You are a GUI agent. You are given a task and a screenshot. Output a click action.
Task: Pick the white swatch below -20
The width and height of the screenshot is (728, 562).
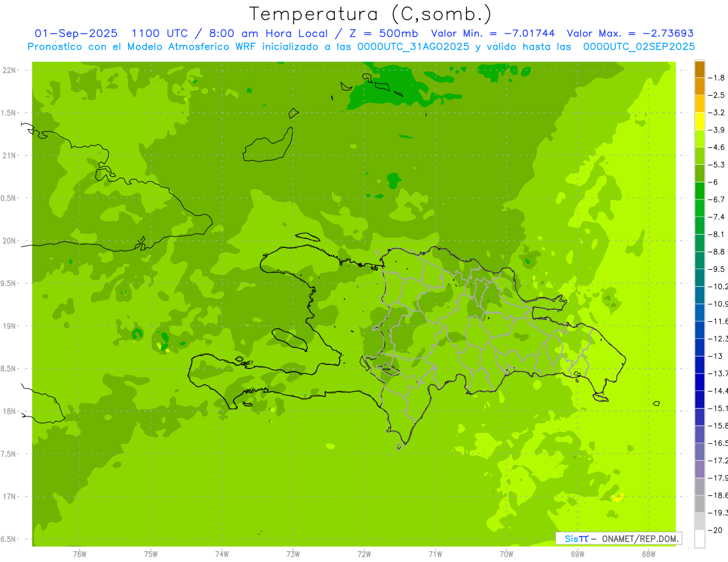(x=699, y=539)
